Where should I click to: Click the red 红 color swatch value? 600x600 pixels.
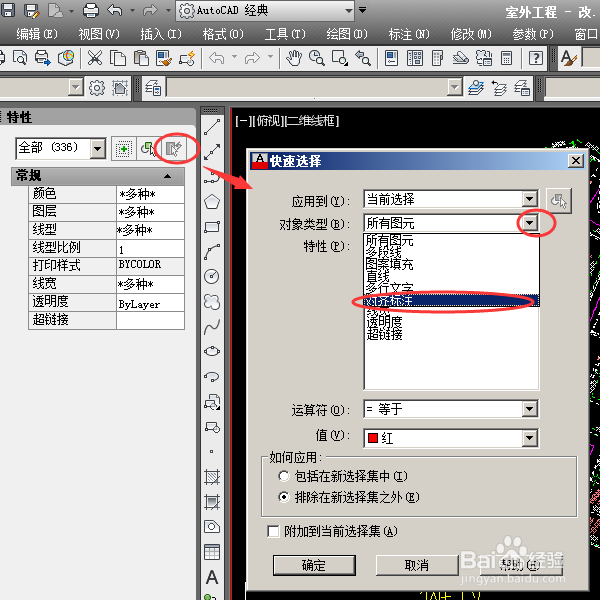tap(373, 438)
